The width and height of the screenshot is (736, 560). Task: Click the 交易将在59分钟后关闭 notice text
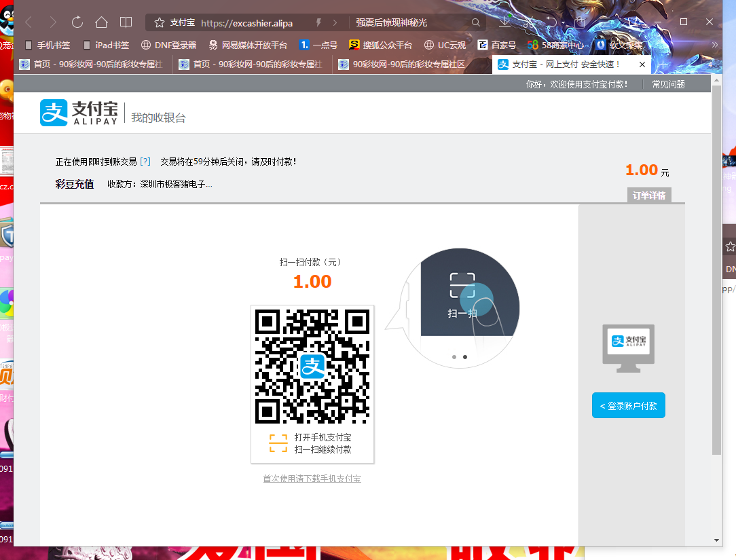coord(229,162)
